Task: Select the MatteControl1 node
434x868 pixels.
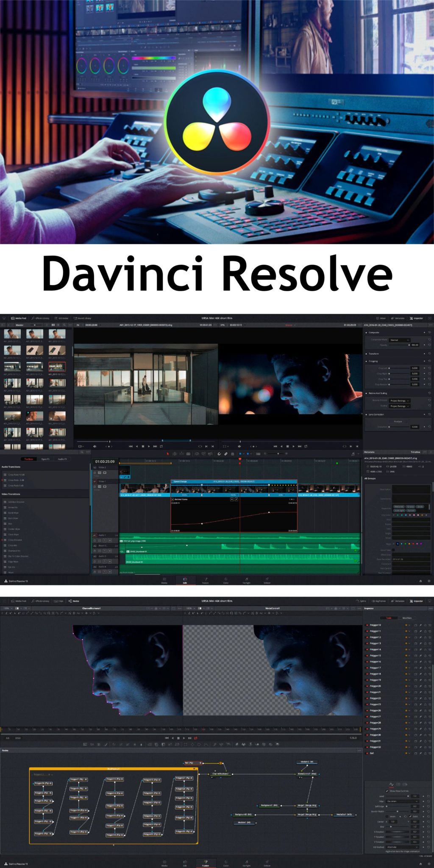Action: [307, 773]
